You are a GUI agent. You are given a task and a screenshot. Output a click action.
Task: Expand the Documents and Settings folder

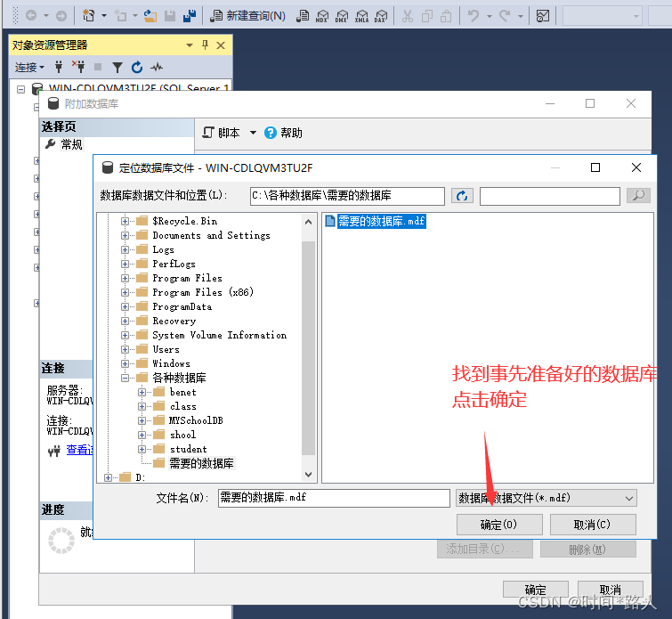click(x=125, y=235)
